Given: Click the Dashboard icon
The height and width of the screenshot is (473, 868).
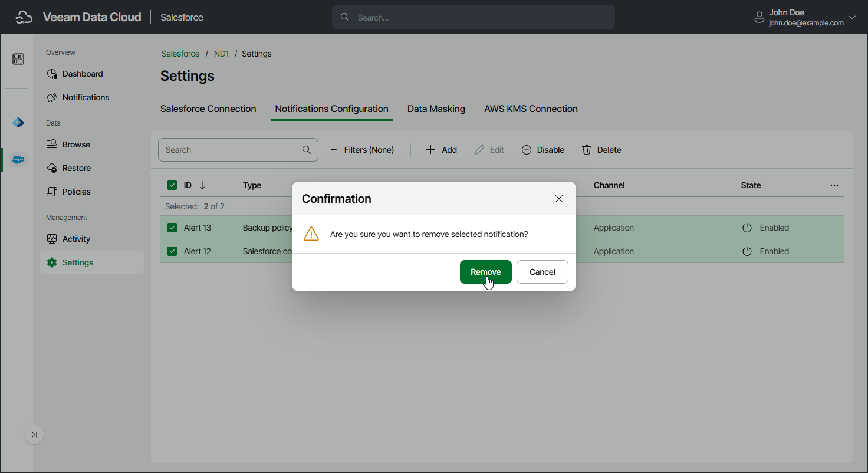Looking at the screenshot, I should 52,74.
